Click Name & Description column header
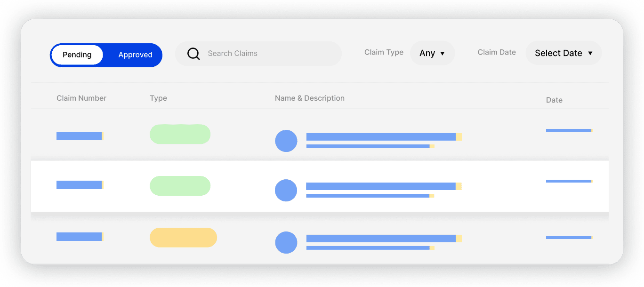The image size is (644, 287). coord(310,98)
